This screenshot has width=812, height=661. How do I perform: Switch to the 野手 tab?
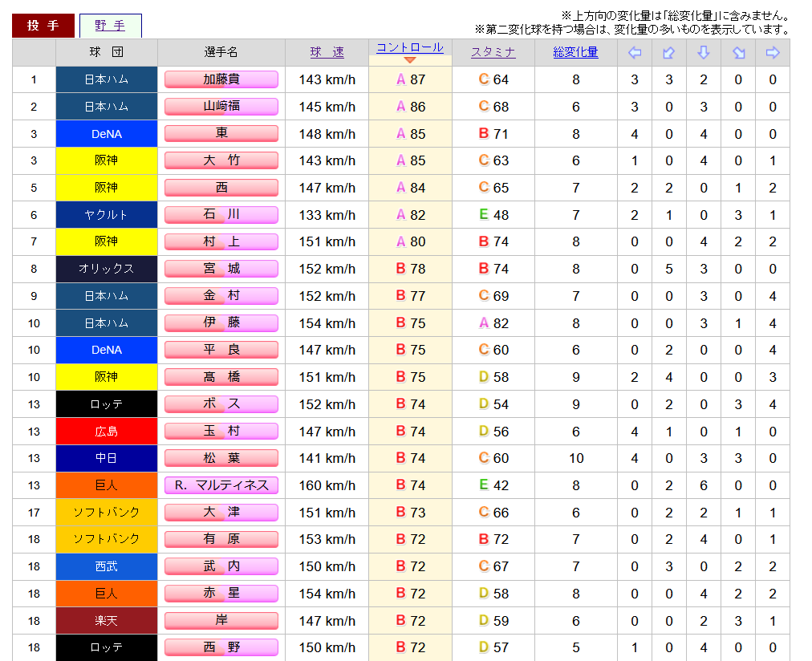[x=110, y=26]
